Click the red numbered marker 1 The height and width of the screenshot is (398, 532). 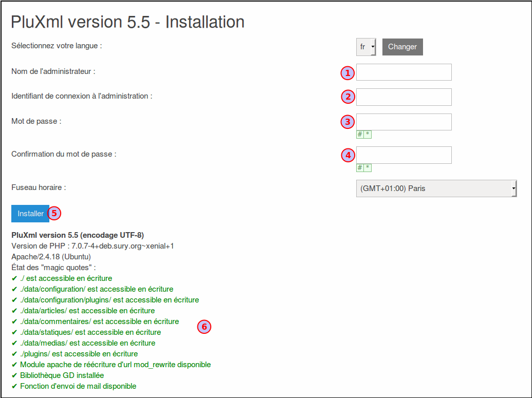[x=348, y=73]
